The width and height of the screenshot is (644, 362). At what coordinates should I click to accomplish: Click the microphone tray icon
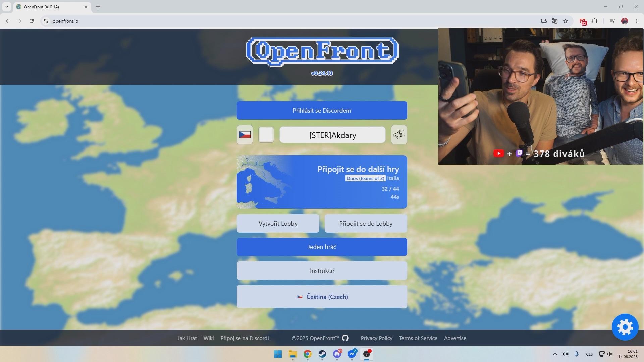[x=577, y=354]
